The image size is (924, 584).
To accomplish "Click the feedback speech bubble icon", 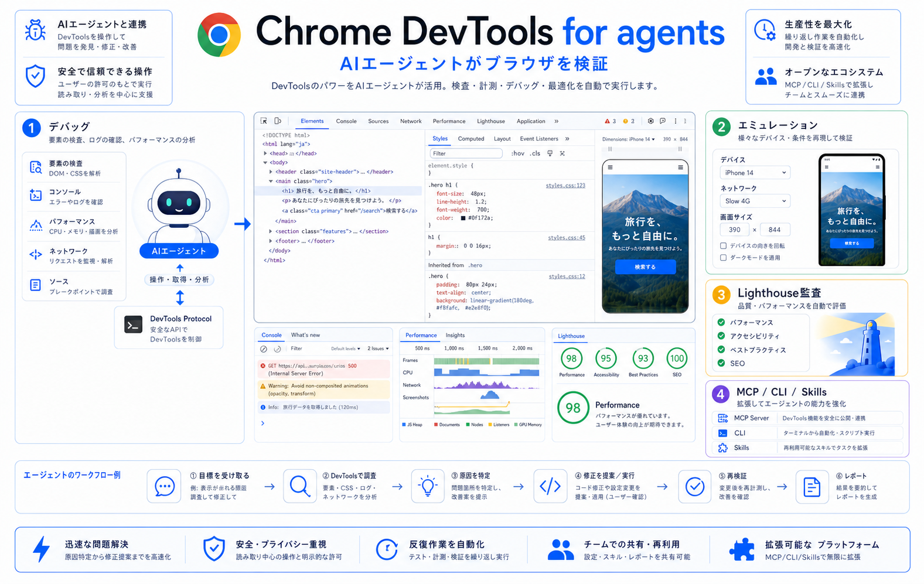I will [x=663, y=121].
